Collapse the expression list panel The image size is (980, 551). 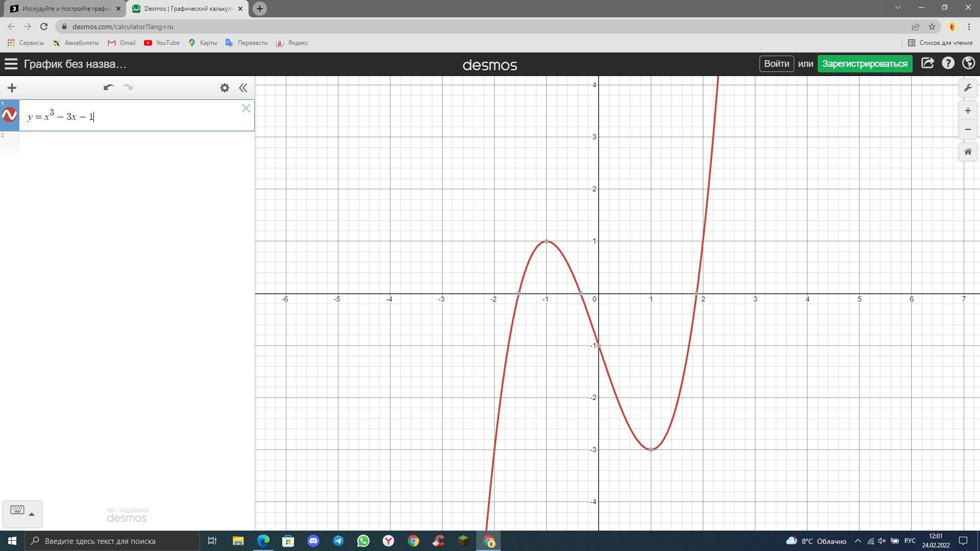coord(243,88)
